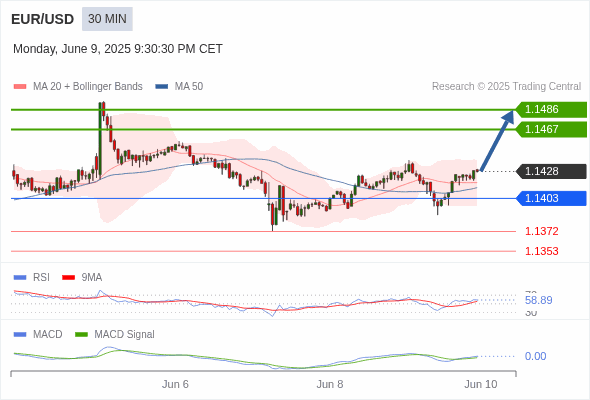
Task: Click the RSI legend swatch
Action: [20, 278]
